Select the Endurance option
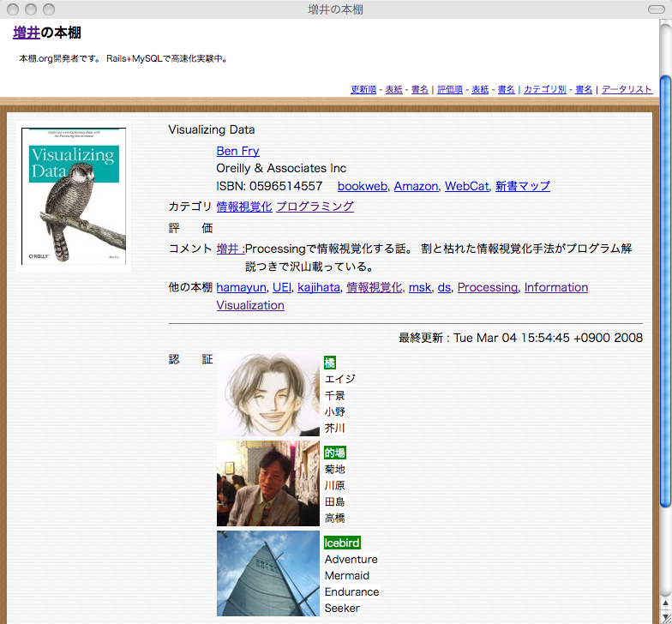The height and width of the screenshot is (624, 672). point(351,591)
